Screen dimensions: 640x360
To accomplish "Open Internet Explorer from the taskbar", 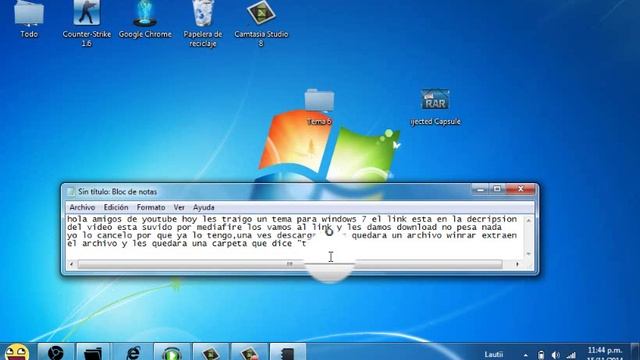I will [132, 352].
